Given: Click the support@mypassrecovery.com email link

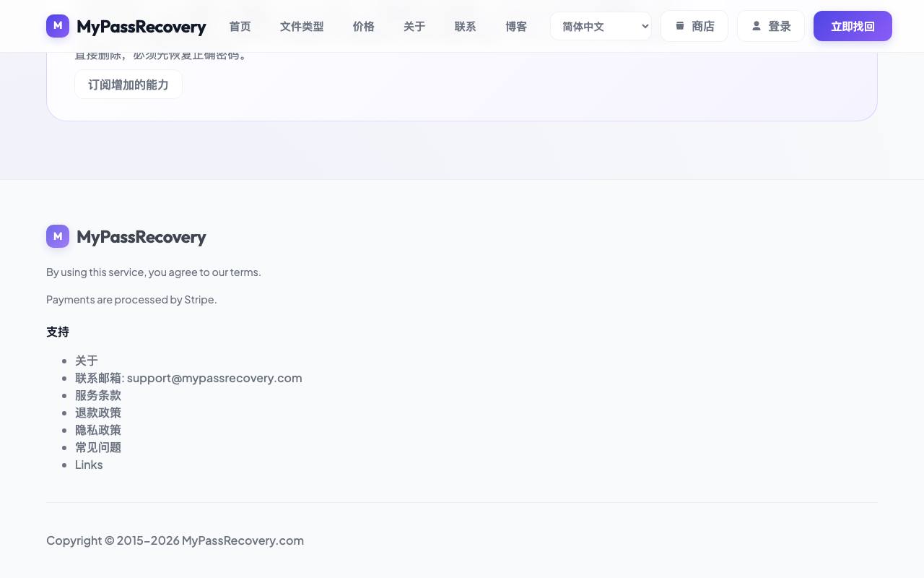Looking at the screenshot, I should pos(214,378).
